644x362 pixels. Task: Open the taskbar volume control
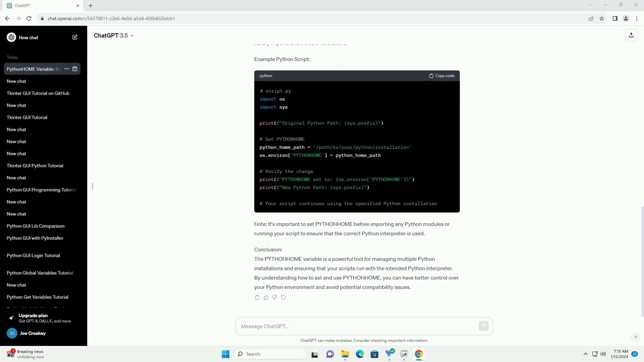coord(603,354)
